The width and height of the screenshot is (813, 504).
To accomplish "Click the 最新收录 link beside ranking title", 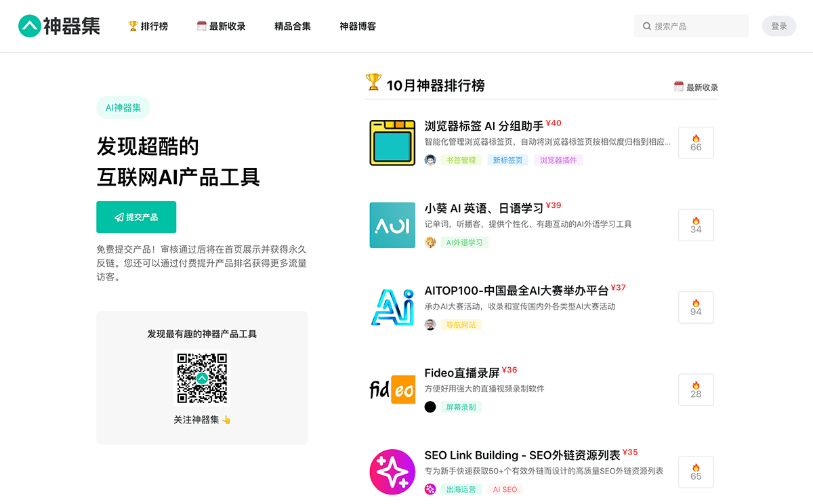I will point(696,87).
